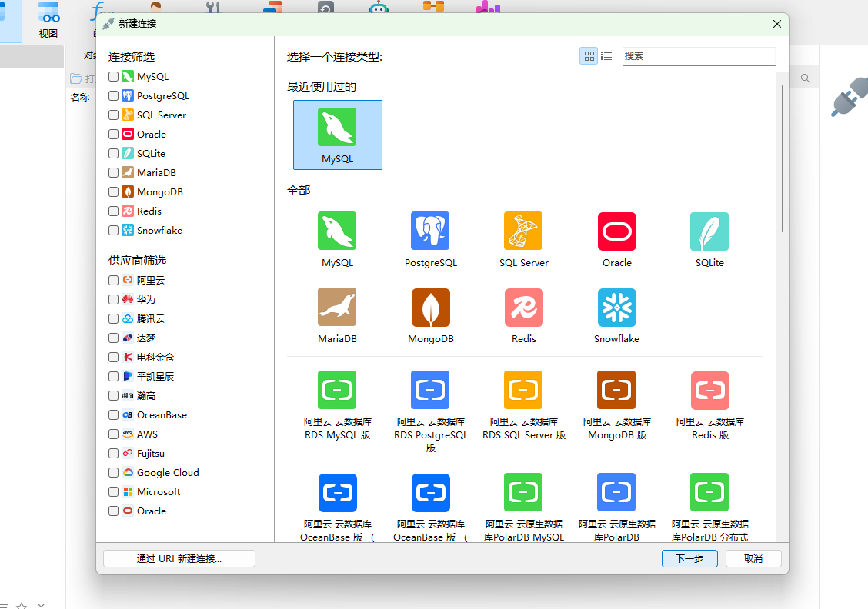The image size is (868, 609).
Task: Cancel the dialog with 取消
Action: [x=753, y=559]
